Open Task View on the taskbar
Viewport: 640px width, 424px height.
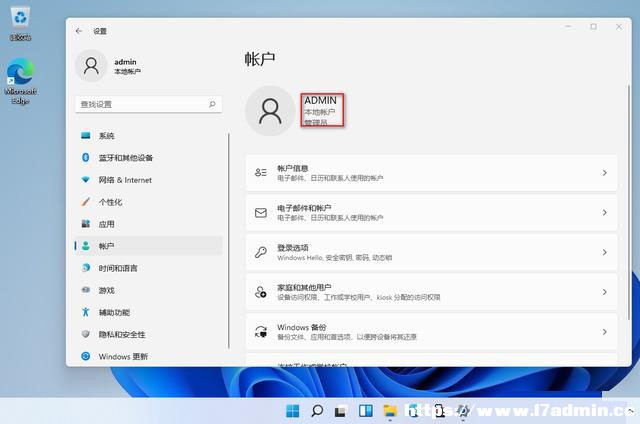pos(341,411)
